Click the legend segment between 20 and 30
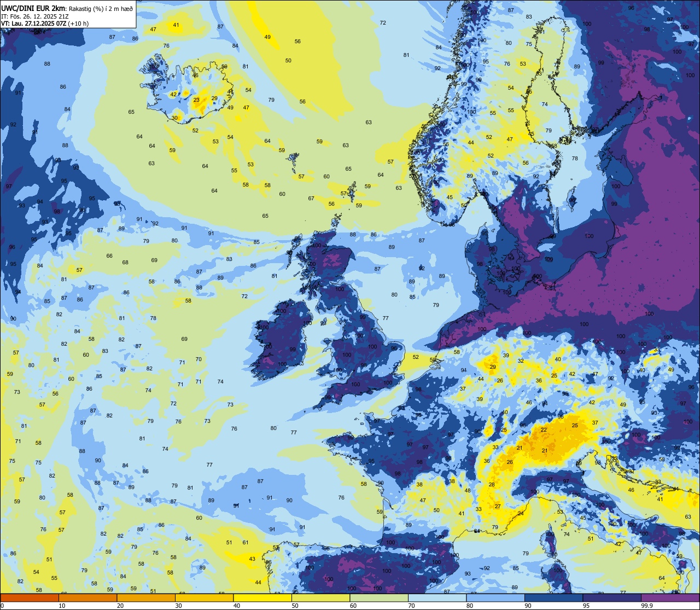This screenshot has height=610, width=700. pos(146,598)
